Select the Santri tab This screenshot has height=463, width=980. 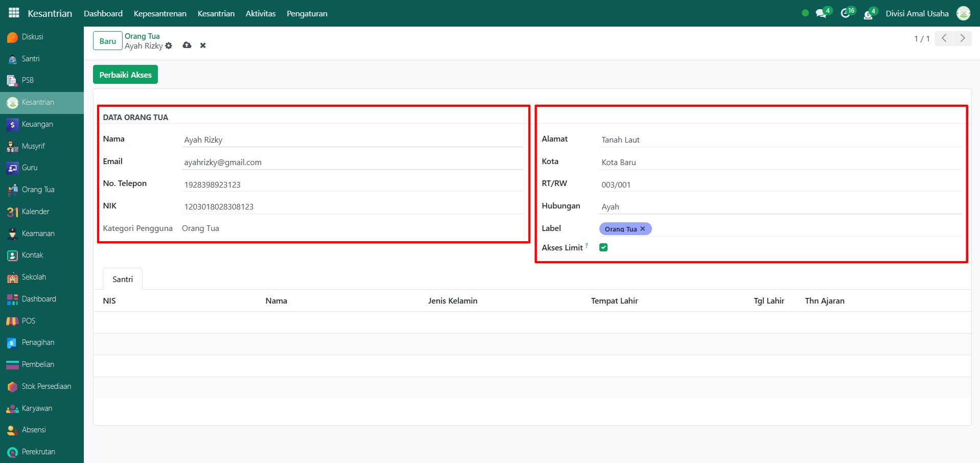point(123,279)
